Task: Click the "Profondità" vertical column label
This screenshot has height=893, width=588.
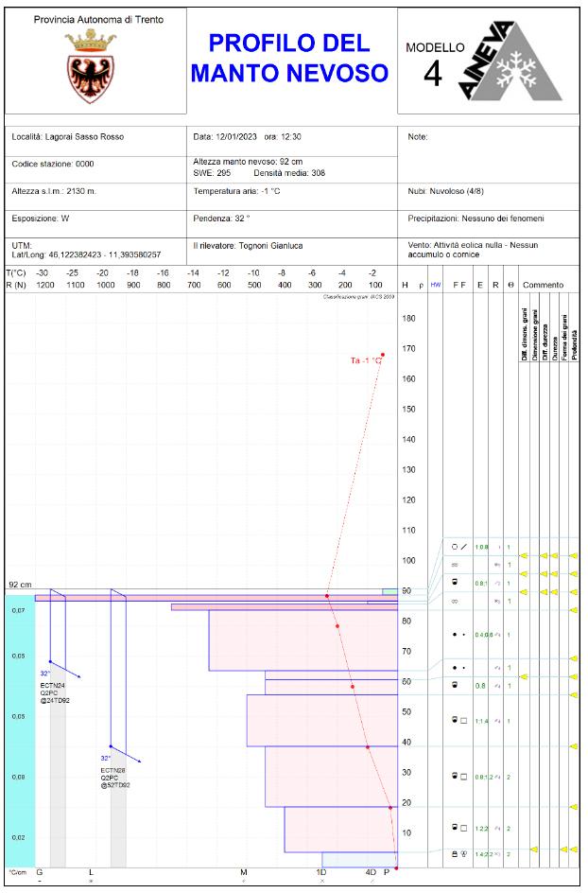Action: click(x=575, y=345)
